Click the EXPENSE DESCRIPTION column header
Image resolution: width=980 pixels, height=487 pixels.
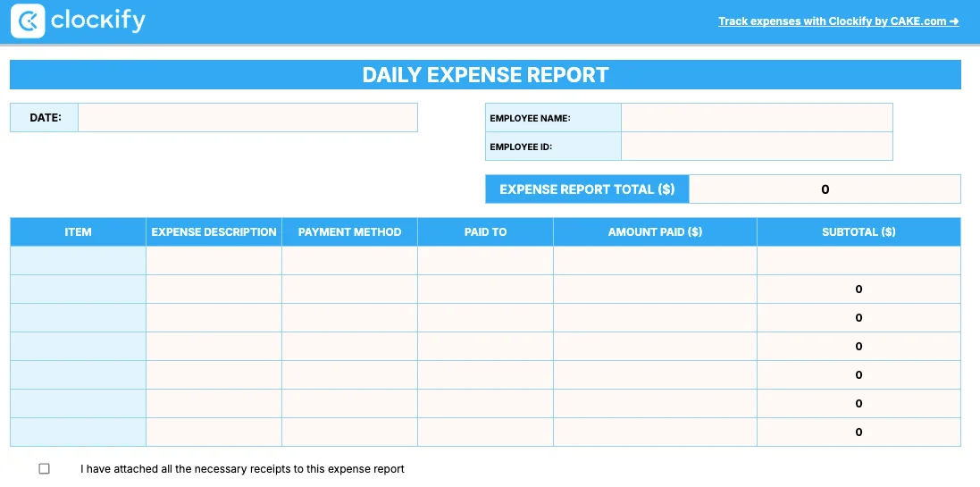(214, 232)
